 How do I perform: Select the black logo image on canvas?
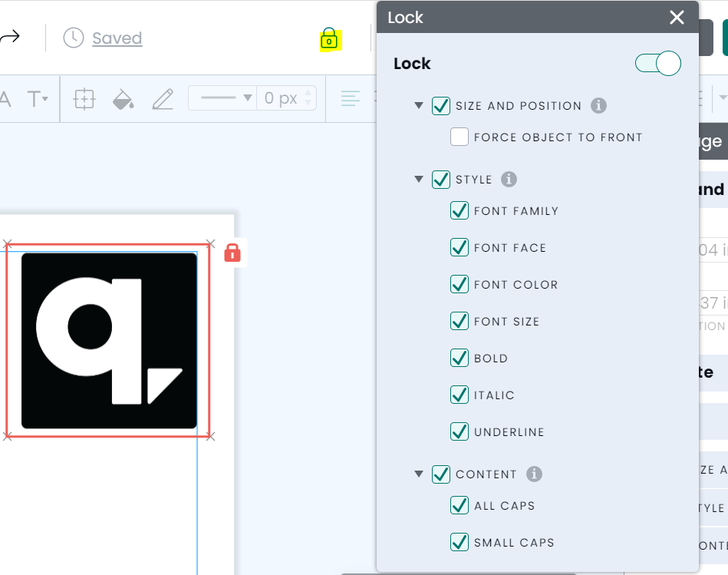[109, 340]
